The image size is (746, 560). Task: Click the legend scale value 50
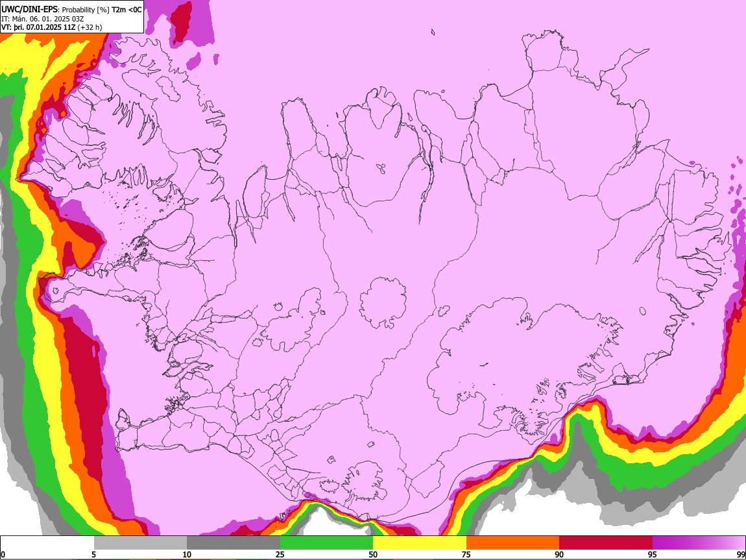coord(373,554)
